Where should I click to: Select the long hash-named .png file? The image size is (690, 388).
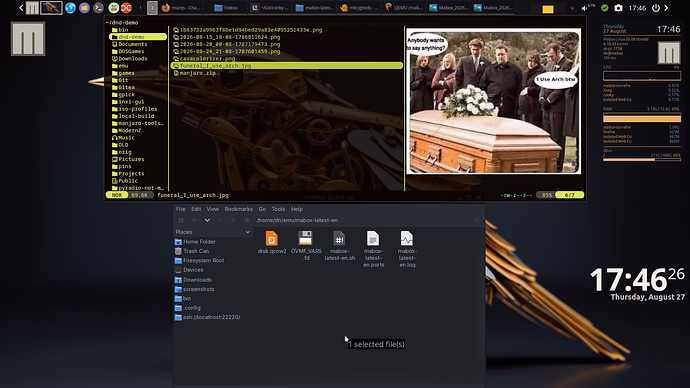pyautogui.click(x=248, y=30)
